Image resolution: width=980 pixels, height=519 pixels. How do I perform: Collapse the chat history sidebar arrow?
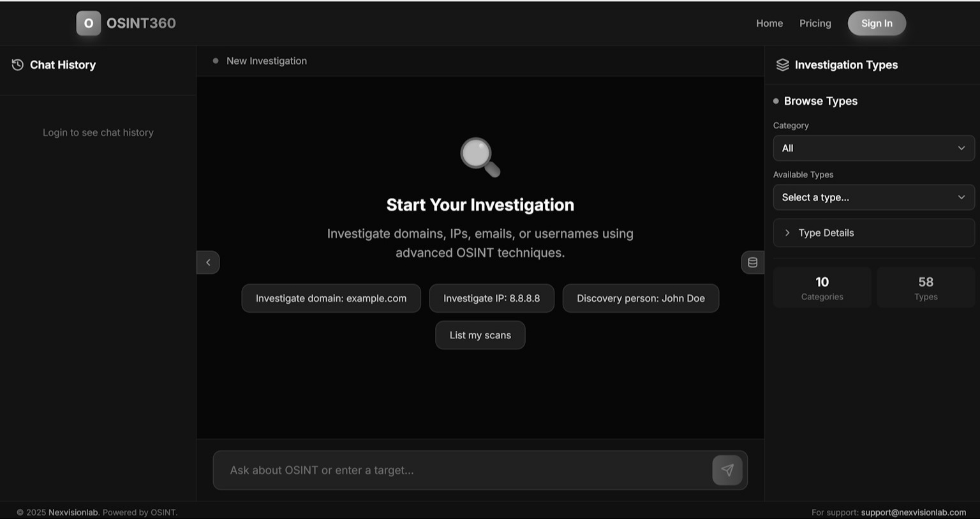click(208, 262)
